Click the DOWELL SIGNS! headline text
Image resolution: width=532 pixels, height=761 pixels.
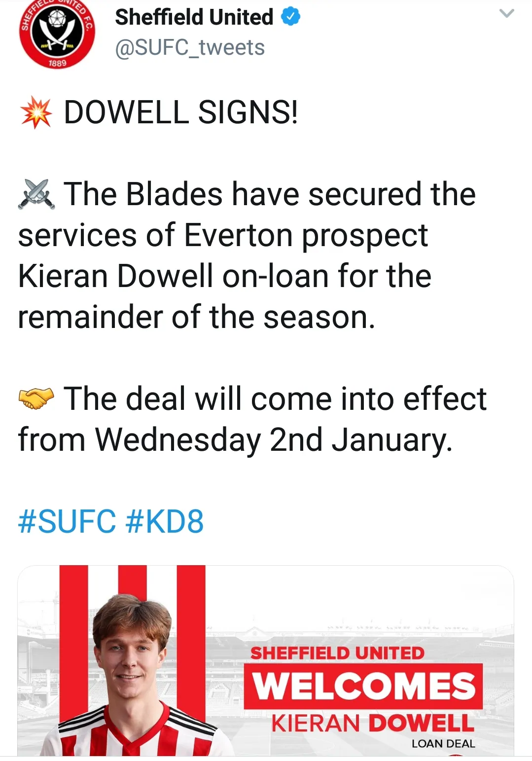click(x=181, y=112)
